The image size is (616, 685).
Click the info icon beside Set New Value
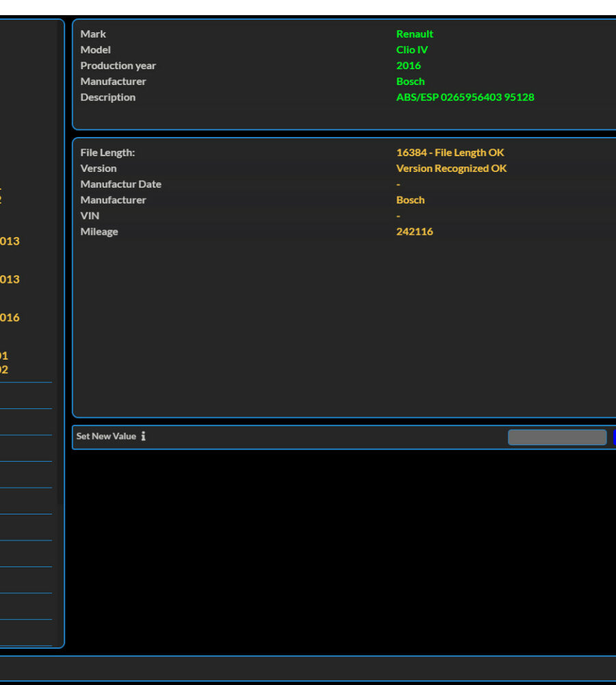pos(143,436)
